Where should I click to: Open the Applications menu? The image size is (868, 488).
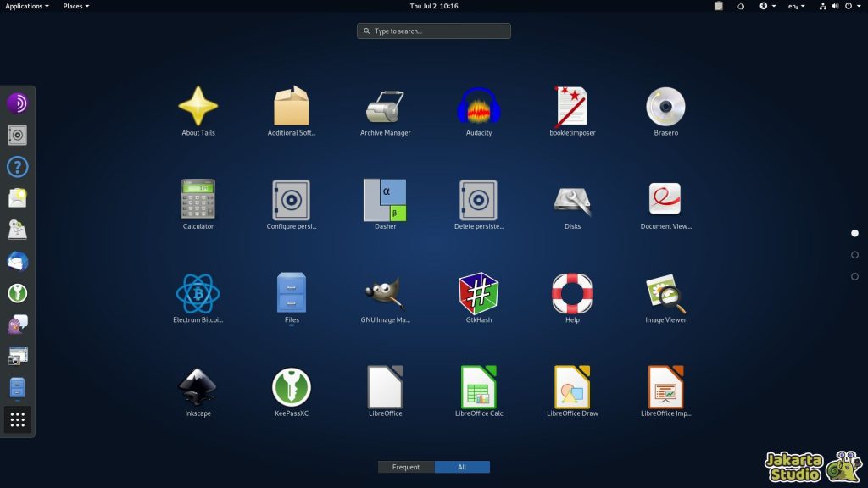point(27,6)
